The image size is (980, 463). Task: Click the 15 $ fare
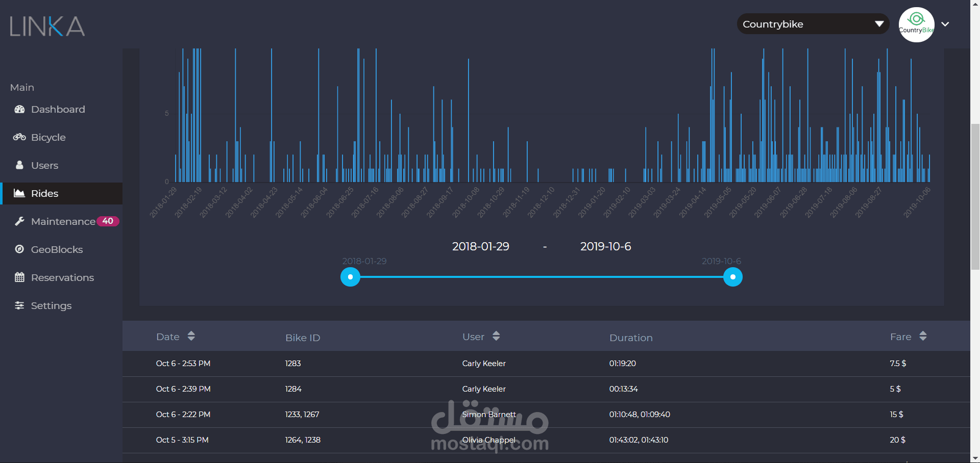tap(896, 415)
